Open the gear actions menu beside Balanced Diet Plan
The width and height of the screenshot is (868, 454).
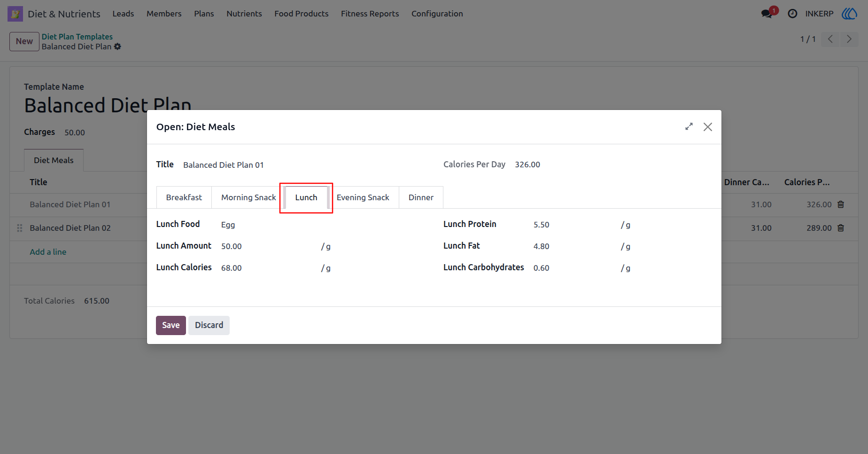117,47
